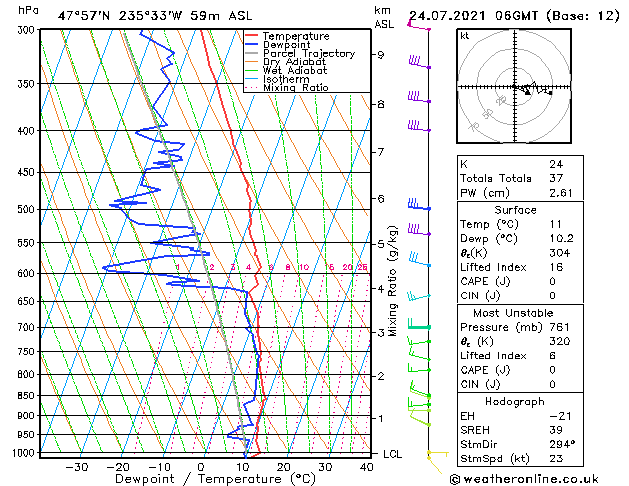This screenshot has height=486, width=629.
Task: Click the km ASL axis heading
Action: click(x=384, y=17)
